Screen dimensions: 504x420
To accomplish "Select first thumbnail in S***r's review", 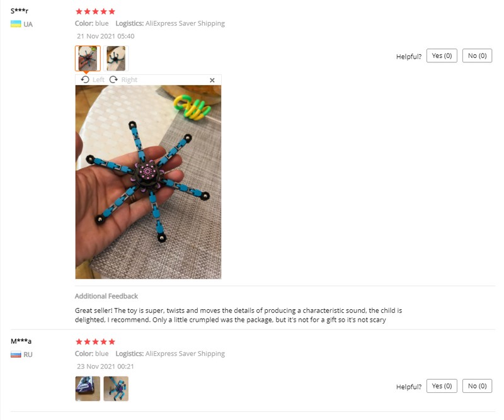I will 88,58.
